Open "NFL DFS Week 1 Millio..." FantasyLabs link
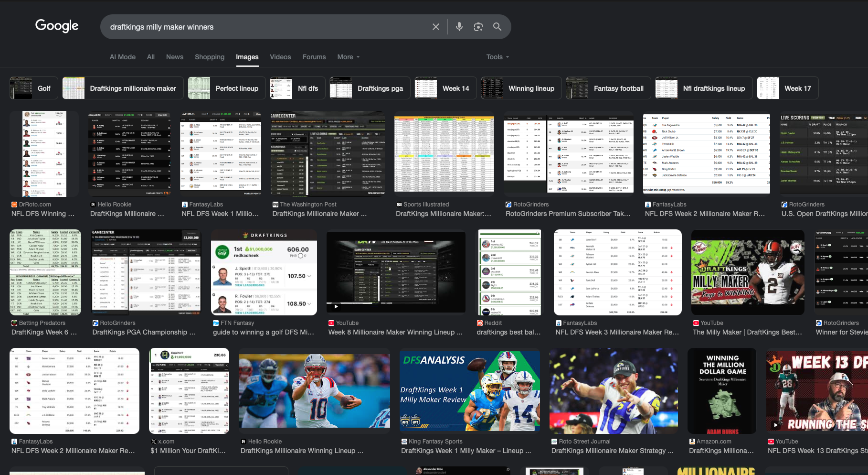This screenshot has height=475, width=868. [x=220, y=214]
